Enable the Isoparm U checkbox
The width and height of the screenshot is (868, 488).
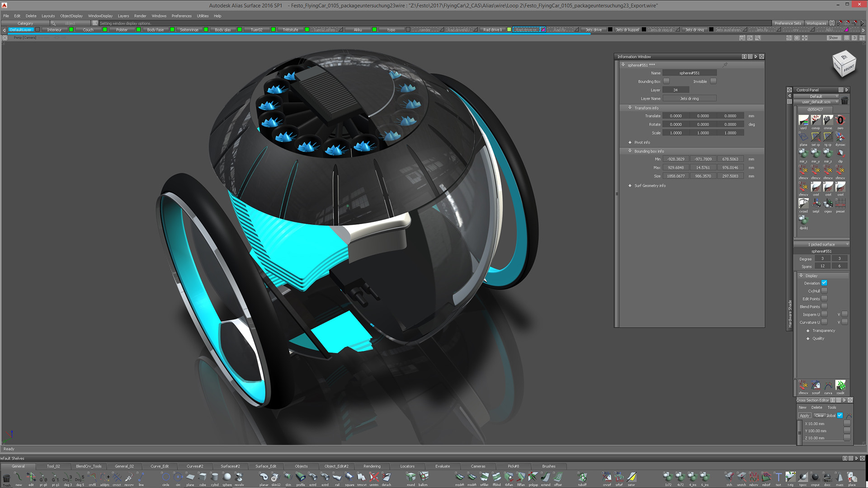[x=824, y=314]
